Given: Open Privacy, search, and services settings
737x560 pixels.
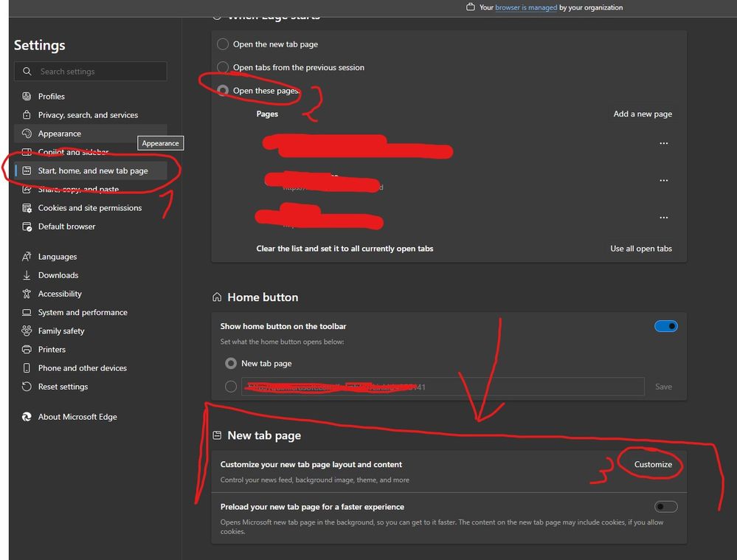Looking at the screenshot, I should pos(90,114).
